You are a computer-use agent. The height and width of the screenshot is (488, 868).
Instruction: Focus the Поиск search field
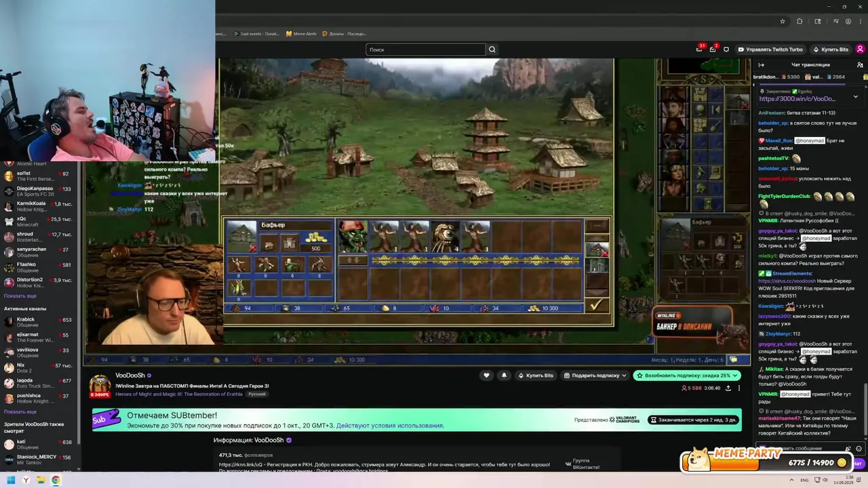pos(426,49)
